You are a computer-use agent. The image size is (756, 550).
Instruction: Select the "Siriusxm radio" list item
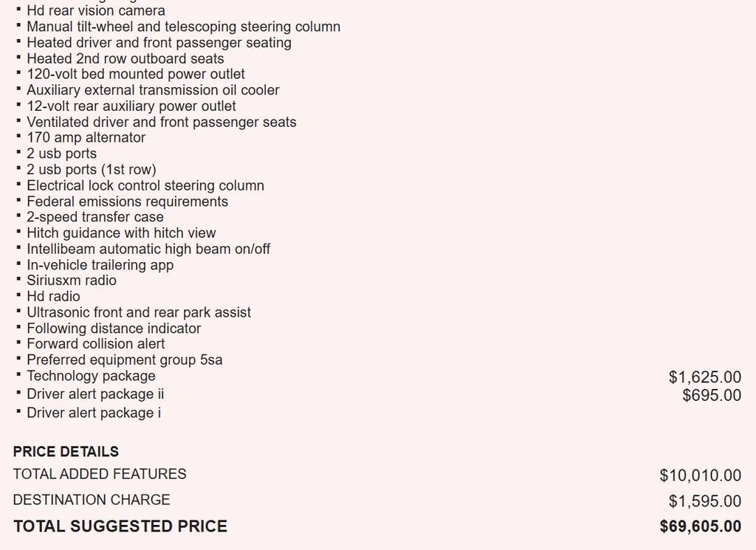[x=71, y=281]
